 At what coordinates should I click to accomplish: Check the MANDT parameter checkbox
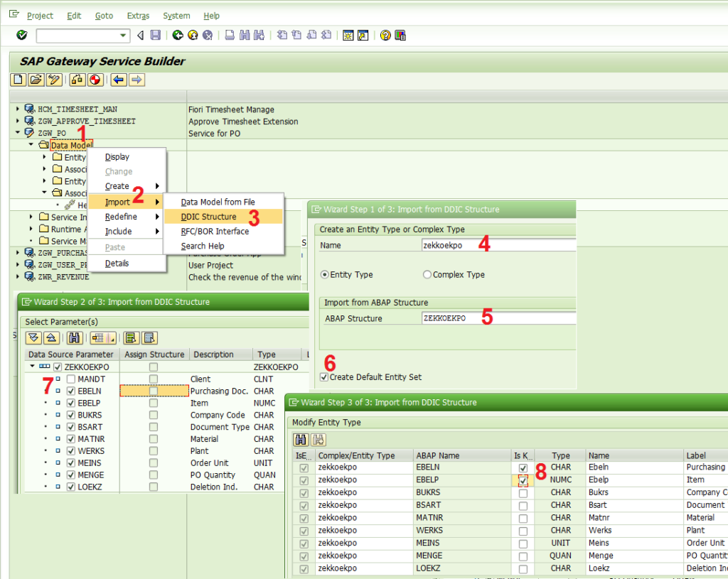click(71, 379)
